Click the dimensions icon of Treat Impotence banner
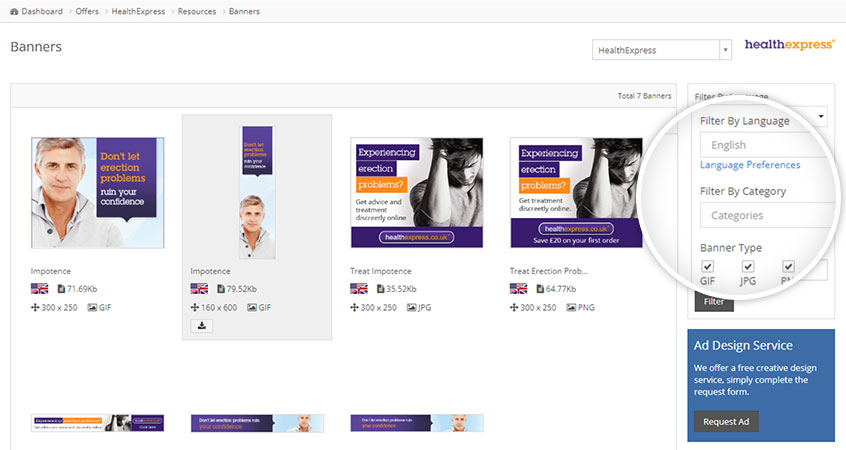Viewport: 846px width, 450px height. (354, 307)
